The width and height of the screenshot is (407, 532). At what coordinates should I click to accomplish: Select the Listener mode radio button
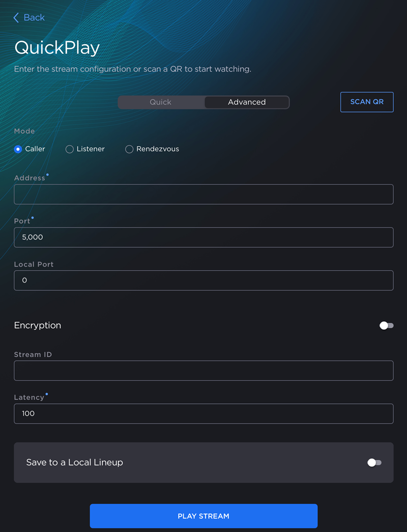pyautogui.click(x=69, y=149)
